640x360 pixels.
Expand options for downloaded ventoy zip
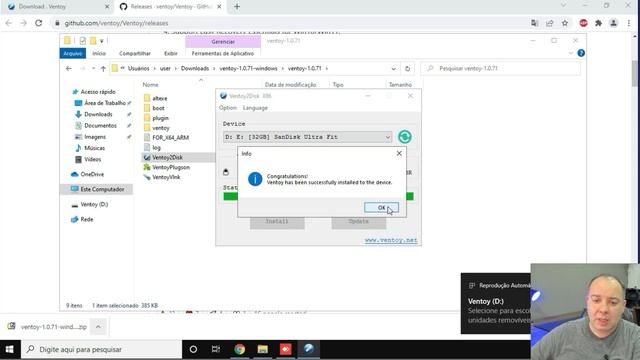98,327
